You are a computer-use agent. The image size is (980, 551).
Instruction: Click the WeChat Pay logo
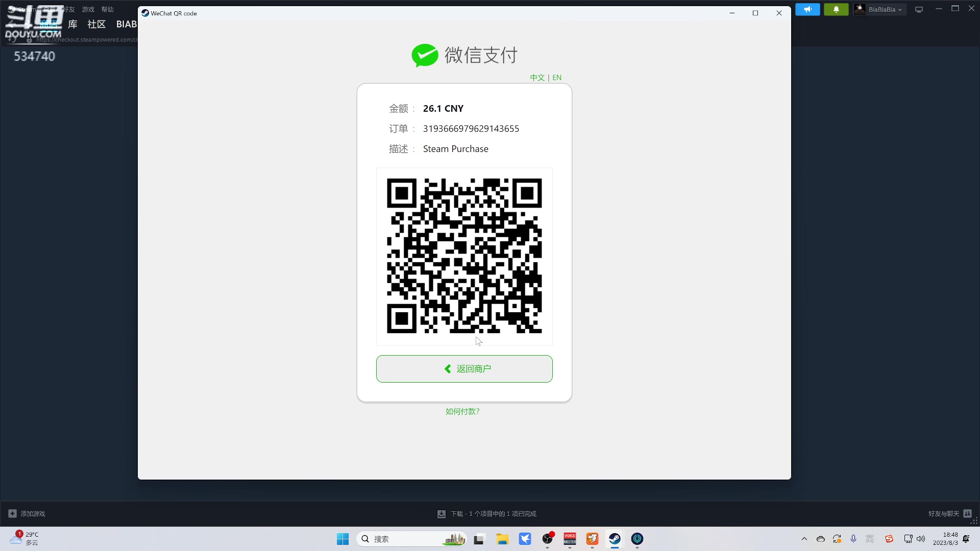coord(464,55)
